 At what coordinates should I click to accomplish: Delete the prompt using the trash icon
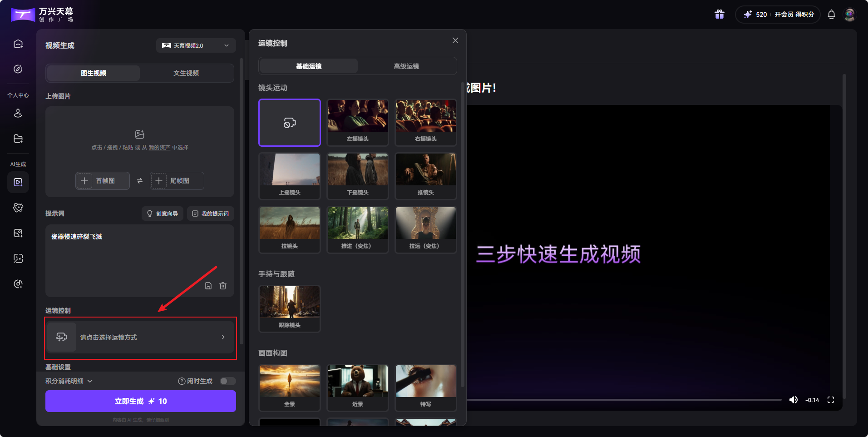pos(223,286)
